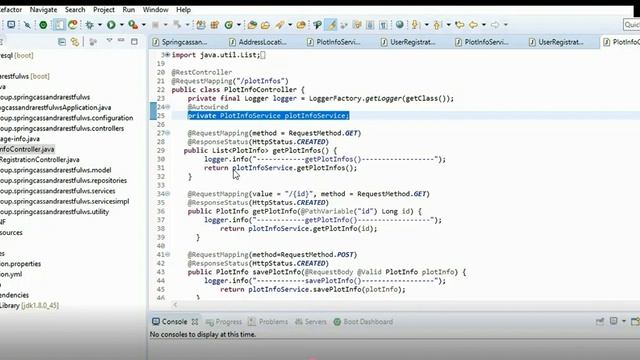640x360 pixels.
Task: Switch to the Console tab
Action: click(x=170, y=322)
